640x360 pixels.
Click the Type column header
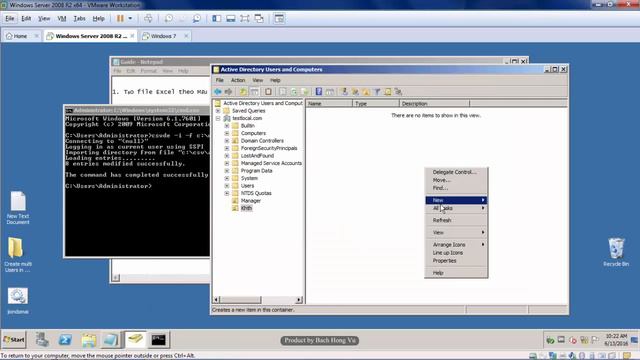pos(376,104)
